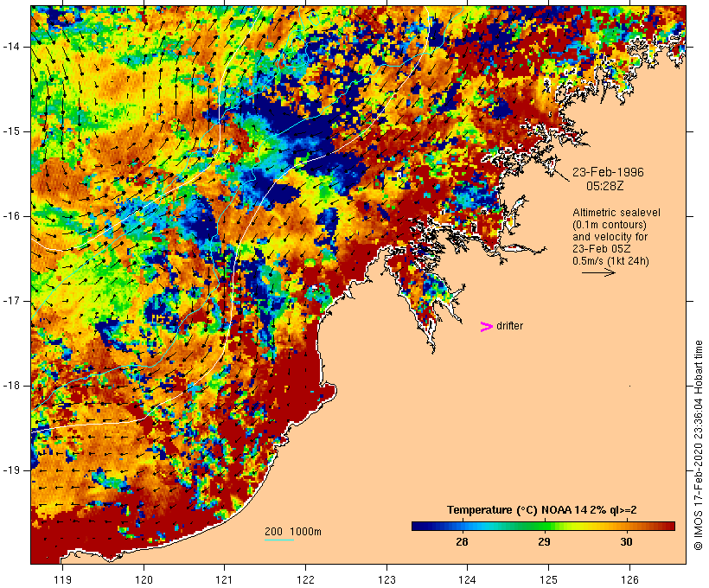Click the date label 23-Feb-1996
This screenshot has height=588, width=709.
[608, 172]
